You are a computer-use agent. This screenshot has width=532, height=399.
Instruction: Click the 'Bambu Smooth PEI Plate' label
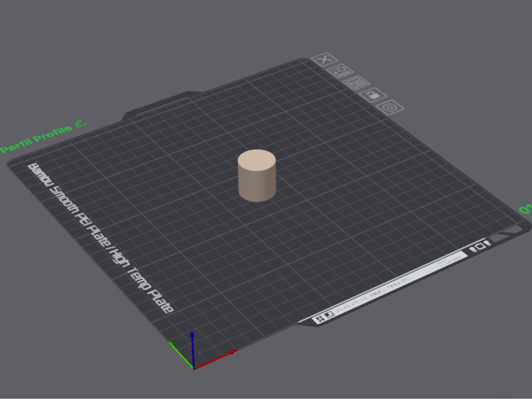pyautogui.click(x=69, y=205)
